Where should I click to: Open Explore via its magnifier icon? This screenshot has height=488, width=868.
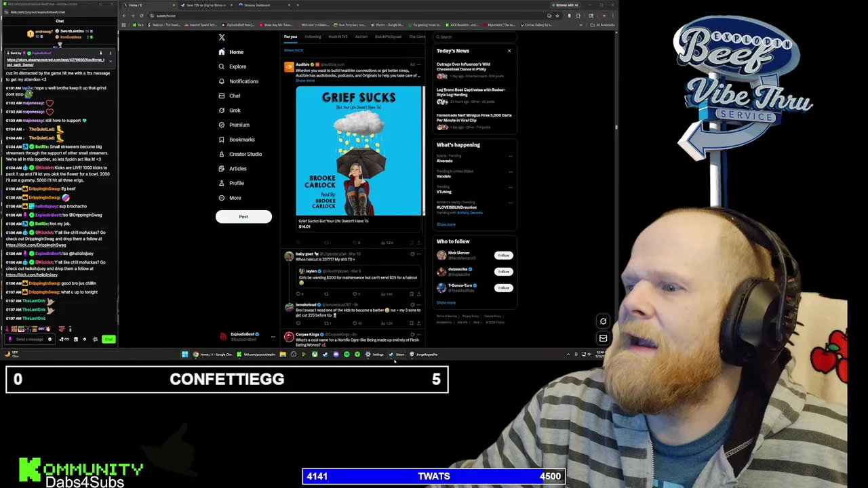pyautogui.click(x=221, y=66)
